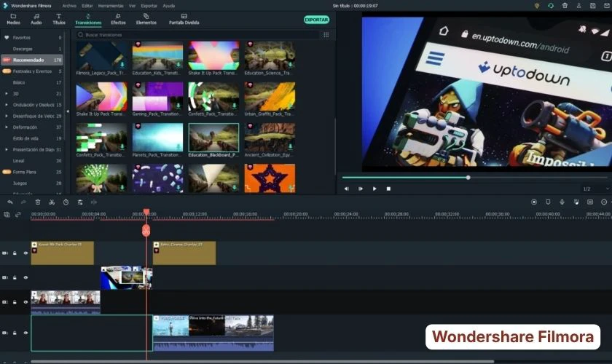
Task: Click the red playhead on the ruler
Action: coord(146,212)
